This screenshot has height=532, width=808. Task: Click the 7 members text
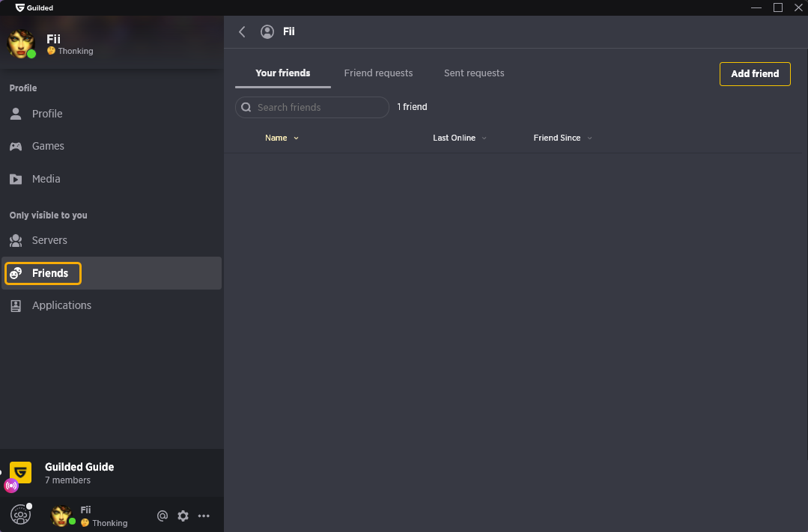coord(67,480)
